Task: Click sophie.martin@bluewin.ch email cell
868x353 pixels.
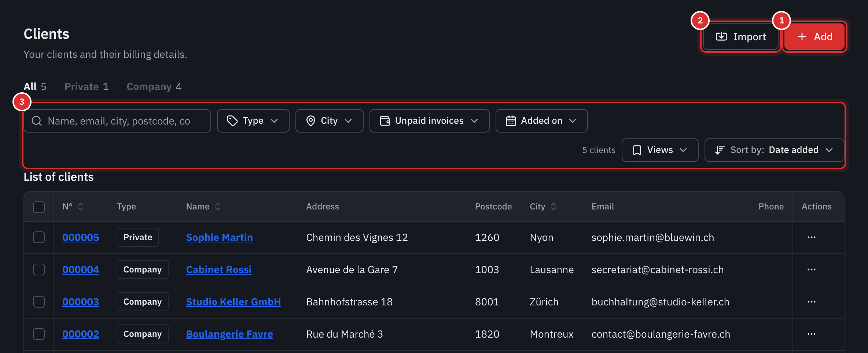Action: click(x=653, y=237)
